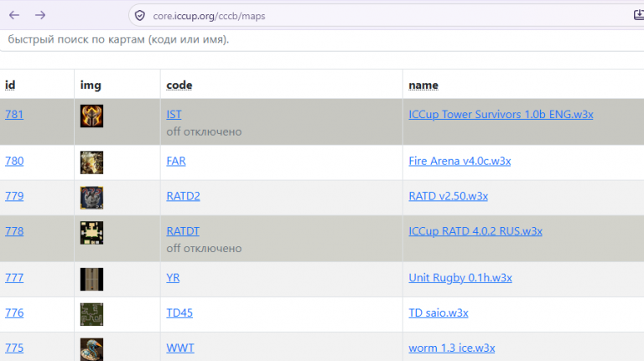The image size is (644, 361).
Task: Open ICCup RATD 4.0.2 RUS.w3x link
Action: [475, 231]
